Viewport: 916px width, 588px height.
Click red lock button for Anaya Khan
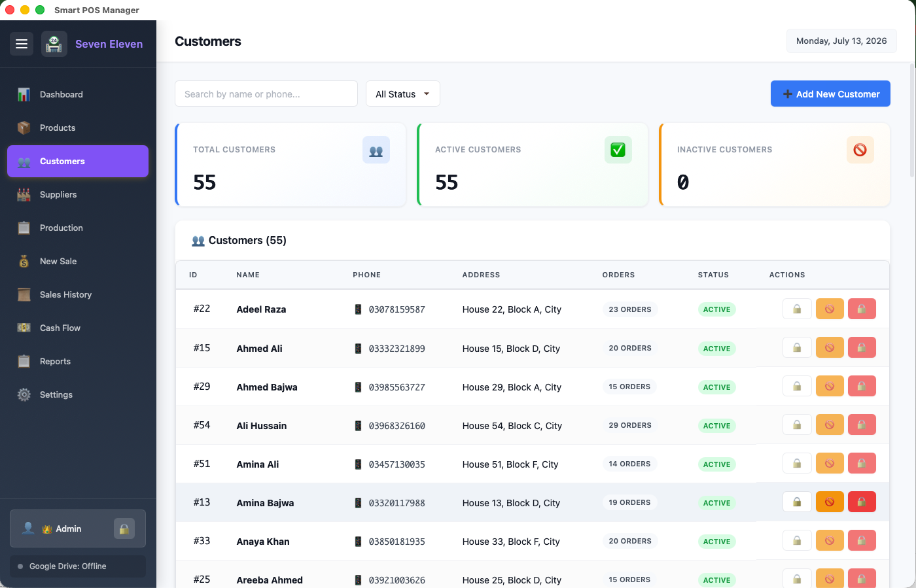[862, 540]
